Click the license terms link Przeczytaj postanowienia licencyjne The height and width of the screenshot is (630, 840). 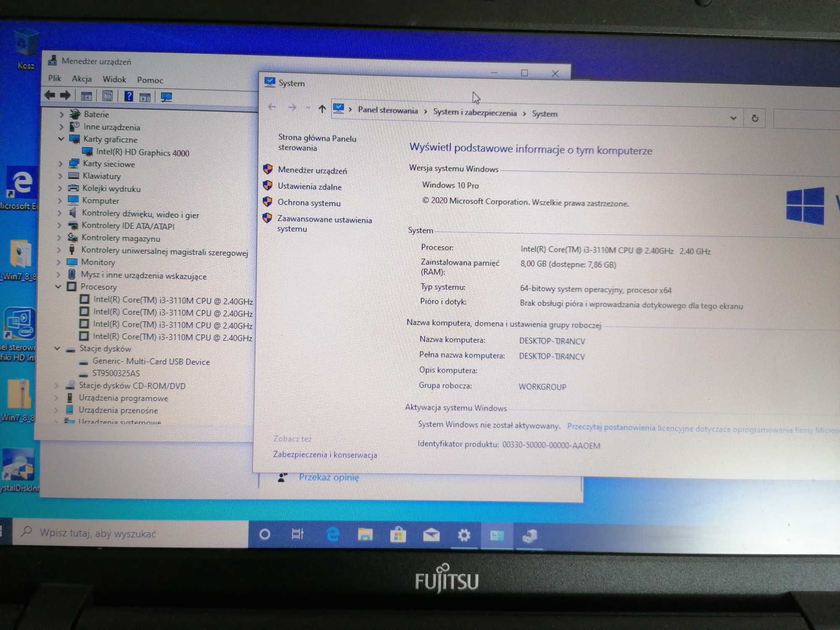[703, 428]
